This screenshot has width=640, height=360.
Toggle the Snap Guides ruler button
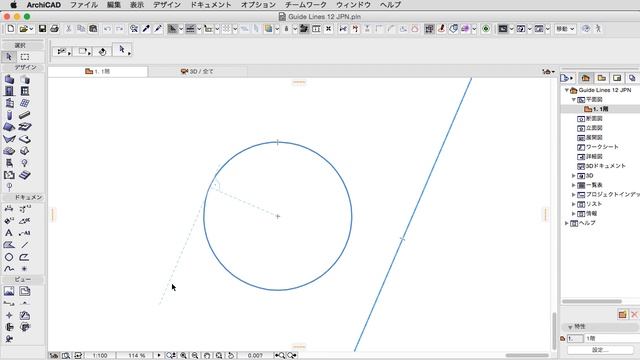click(190, 29)
